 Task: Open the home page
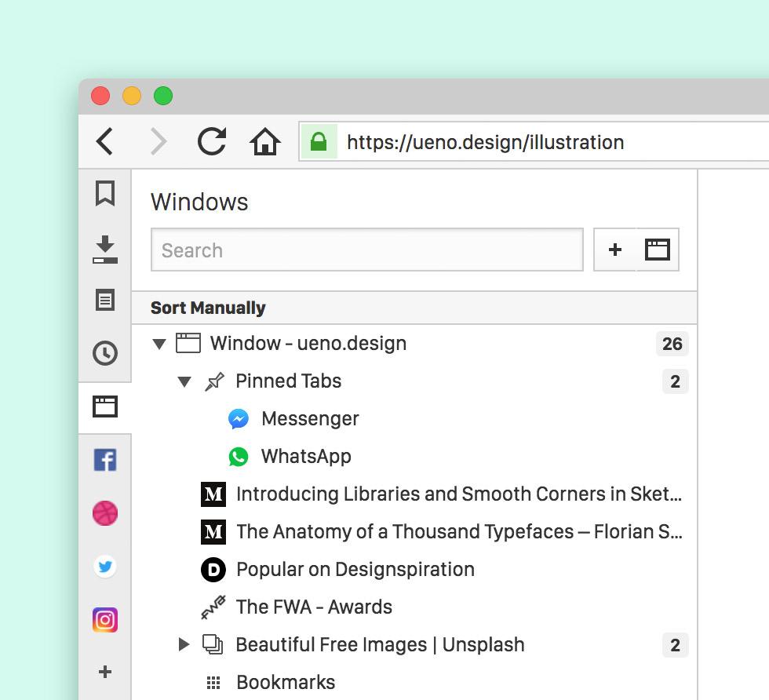[265, 141]
